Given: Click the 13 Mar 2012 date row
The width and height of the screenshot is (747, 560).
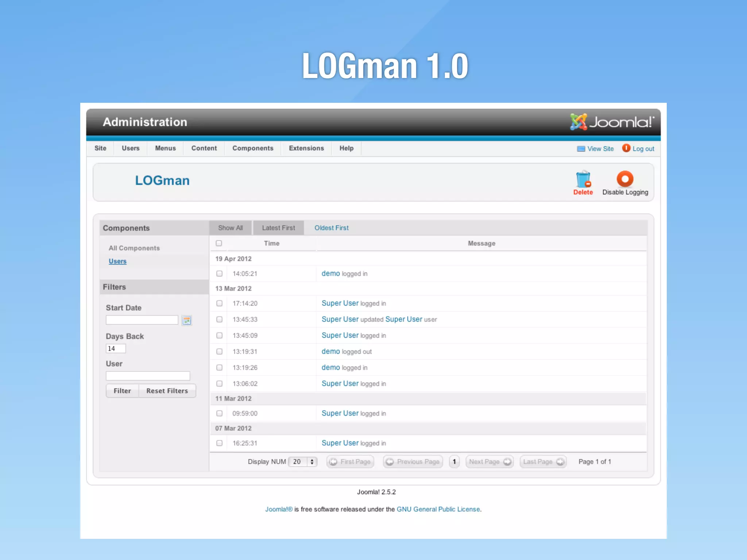Looking at the screenshot, I should 428,288.
